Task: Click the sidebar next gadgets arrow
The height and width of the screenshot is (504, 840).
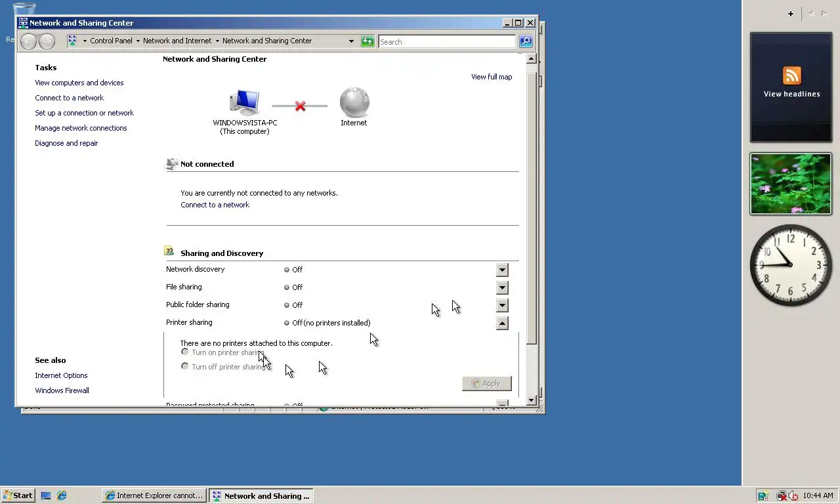Action: (x=824, y=14)
